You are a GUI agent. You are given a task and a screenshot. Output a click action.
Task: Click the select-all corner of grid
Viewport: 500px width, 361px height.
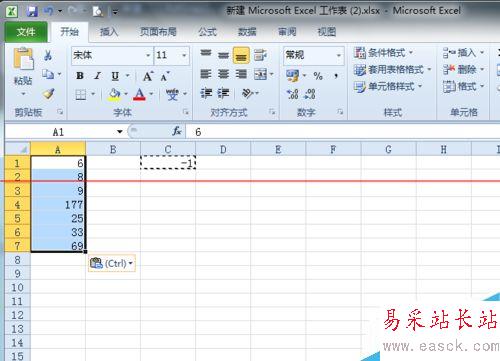18,149
